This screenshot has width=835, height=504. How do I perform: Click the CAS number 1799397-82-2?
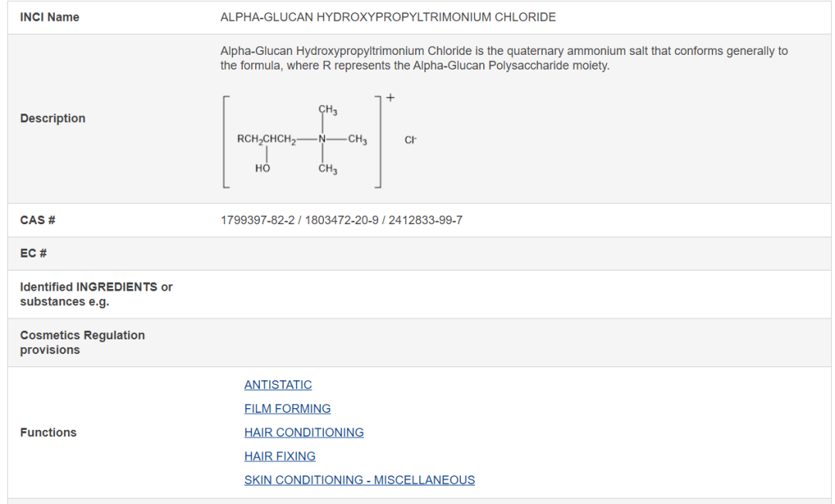coord(257,220)
